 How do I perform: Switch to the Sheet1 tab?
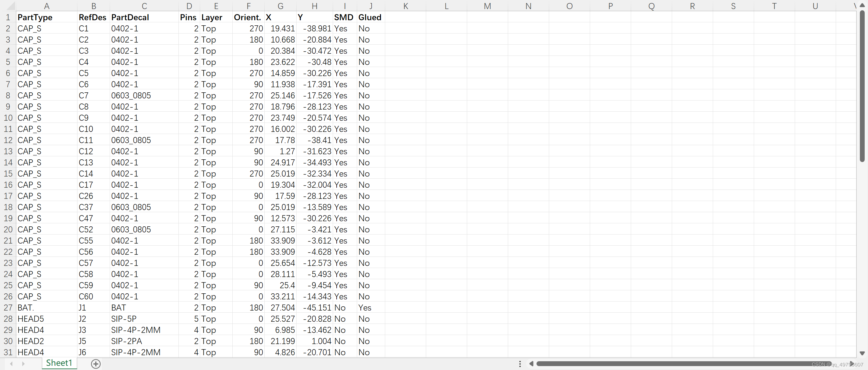59,363
